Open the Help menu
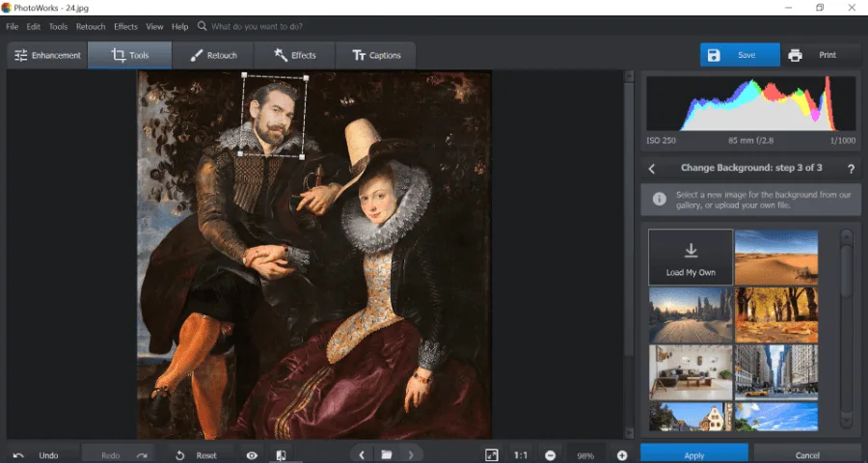This screenshot has height=463, width=868. 180,26
